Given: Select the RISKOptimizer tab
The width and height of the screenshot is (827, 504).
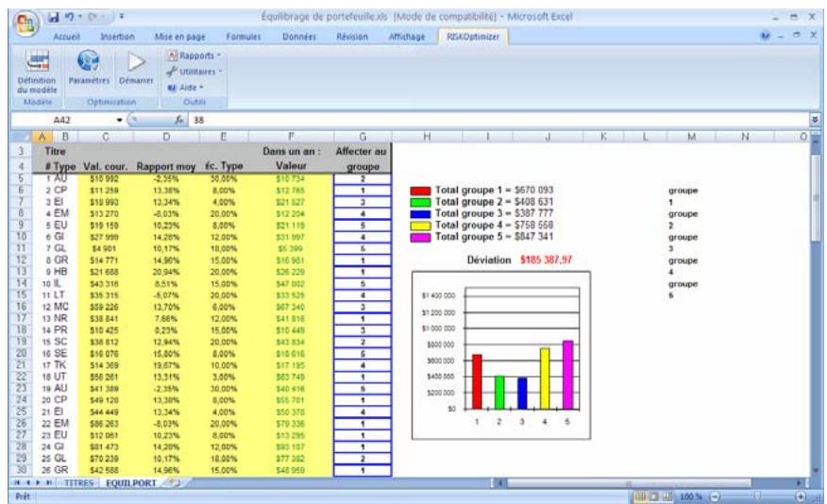Looking at the screenshot, I should (473, 37).
